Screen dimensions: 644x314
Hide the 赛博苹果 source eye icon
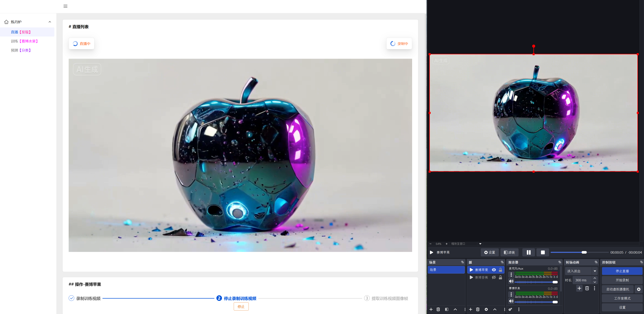494,270
